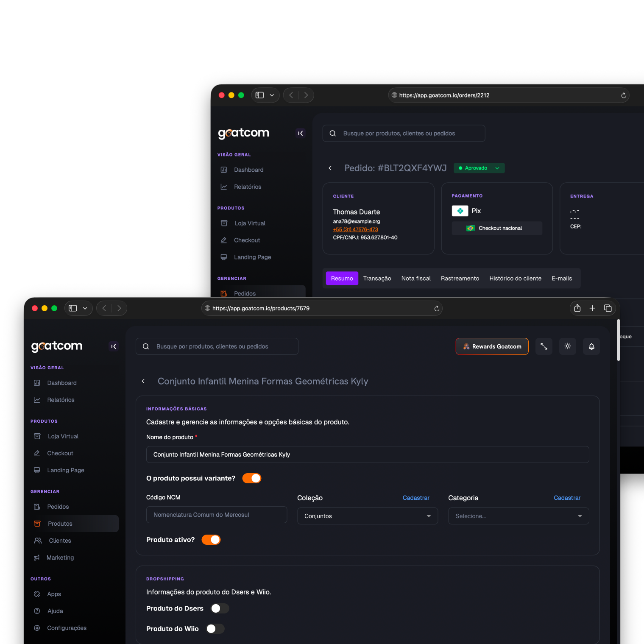Click the share icon in browser toolbar

pyautogui.click(x=577, y=308)
